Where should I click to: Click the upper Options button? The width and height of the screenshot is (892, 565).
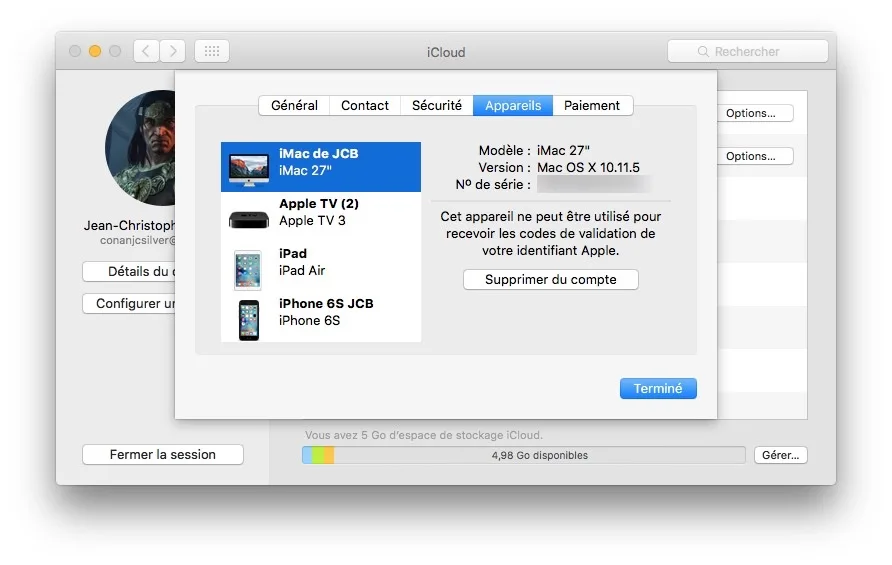click(755, 113)
